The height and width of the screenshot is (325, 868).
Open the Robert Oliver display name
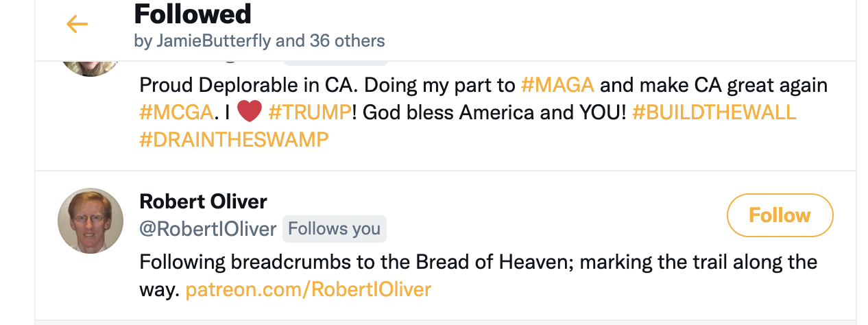click(203, 202)
